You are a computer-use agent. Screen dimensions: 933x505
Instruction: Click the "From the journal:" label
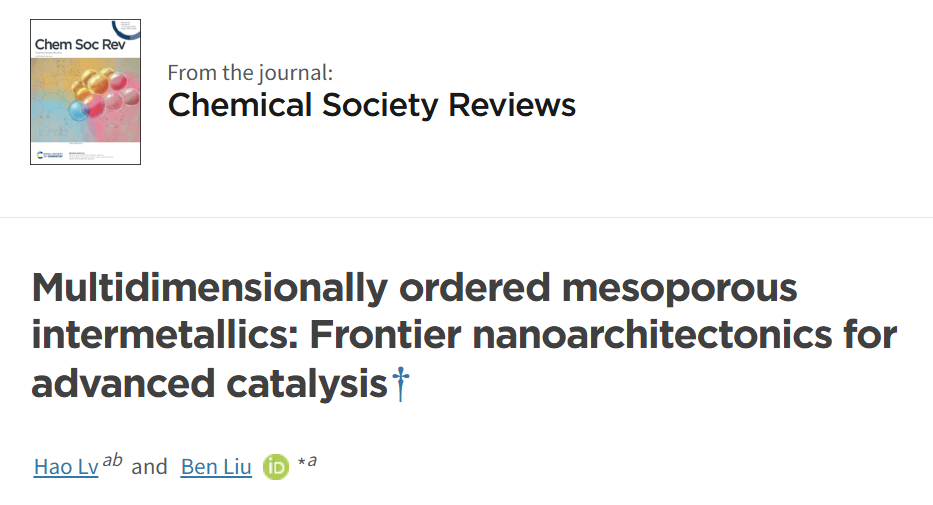click(x=250, y=73)
